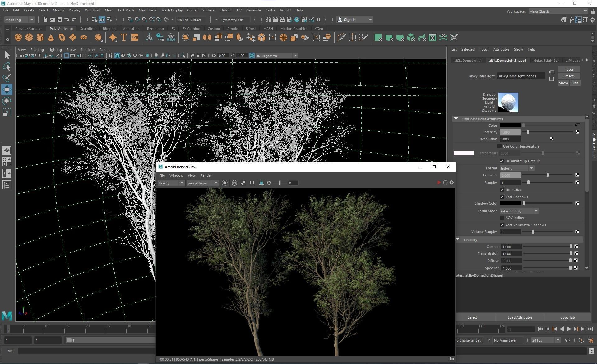Click the Focus button in Attribute Editor
The height and width of the screenshot is (364, 597).
tap(569, 69)
